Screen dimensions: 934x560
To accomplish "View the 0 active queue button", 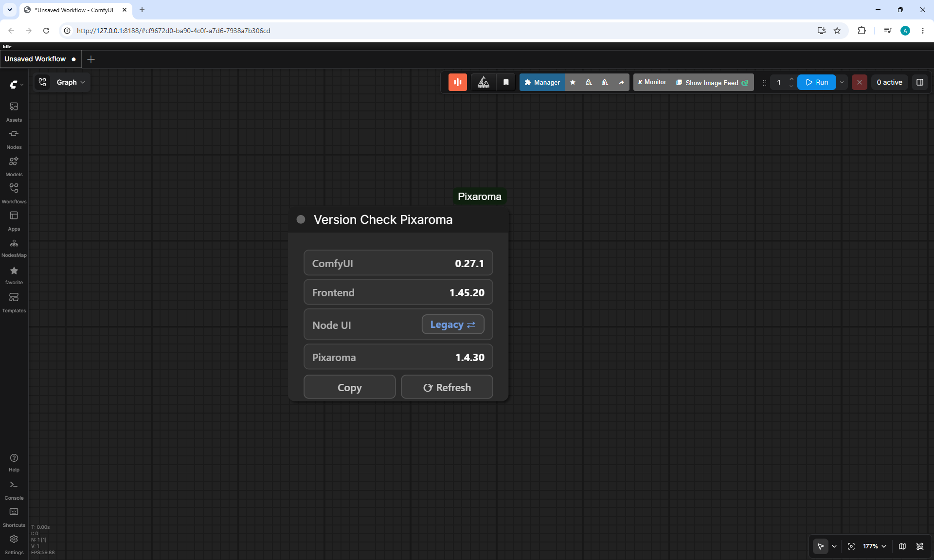I will 890,82.
